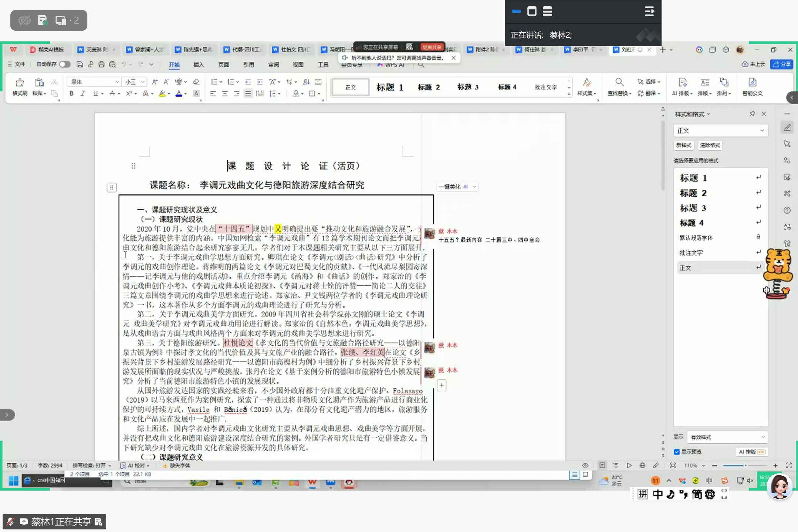Apply Heading 2 from styles list

[693, 193]
